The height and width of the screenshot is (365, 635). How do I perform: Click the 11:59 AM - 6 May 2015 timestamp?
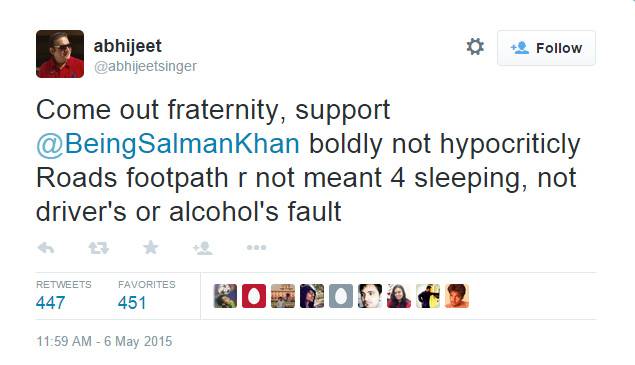104,342
